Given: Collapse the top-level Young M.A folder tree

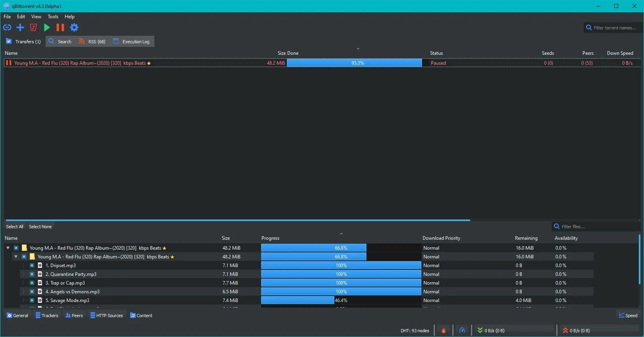Looking at the screenshot, I should coord(8,248).
